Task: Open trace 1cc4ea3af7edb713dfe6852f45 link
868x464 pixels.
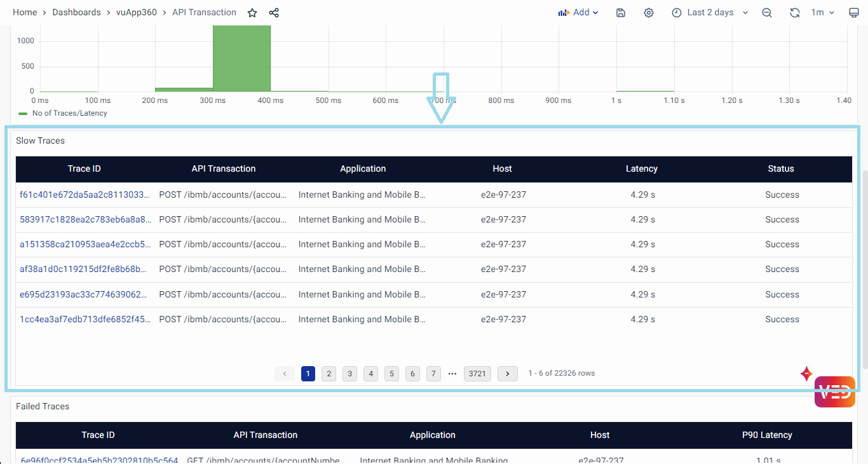Action: click(x=85, y=320)
